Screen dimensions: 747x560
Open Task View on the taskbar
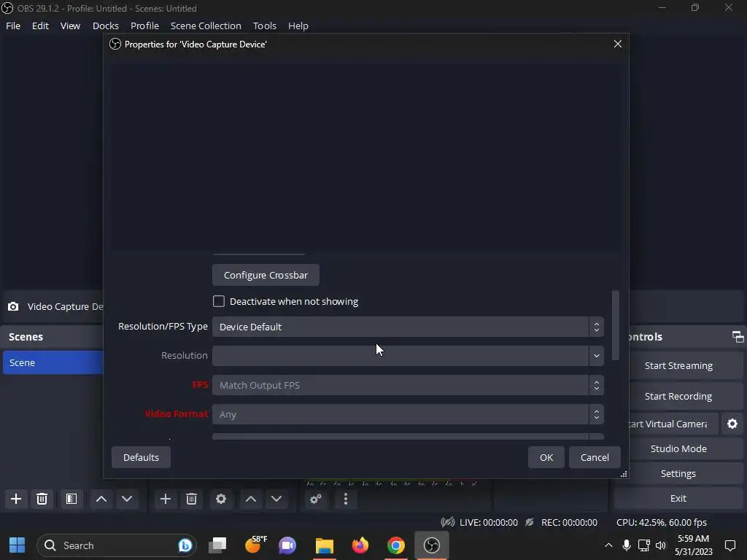[x=217, y=545]
